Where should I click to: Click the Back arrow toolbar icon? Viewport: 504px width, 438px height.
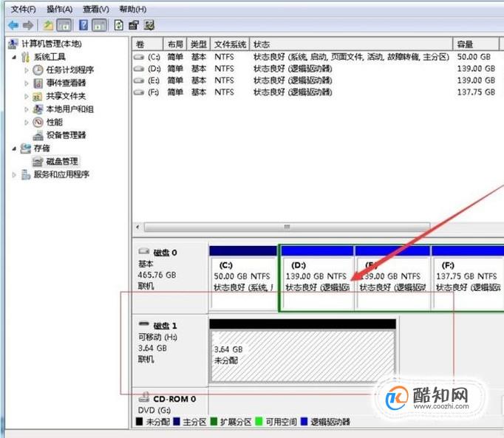tap(13, 25)
